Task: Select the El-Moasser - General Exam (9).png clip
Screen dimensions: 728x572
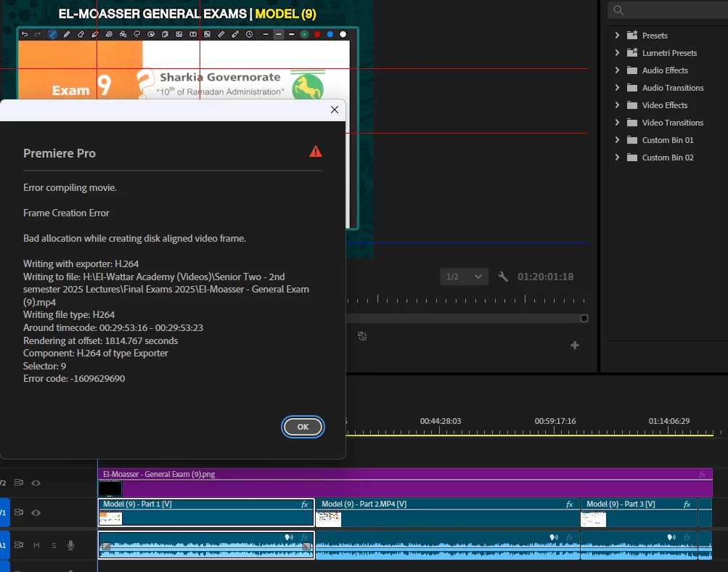Action: (405, 482)
